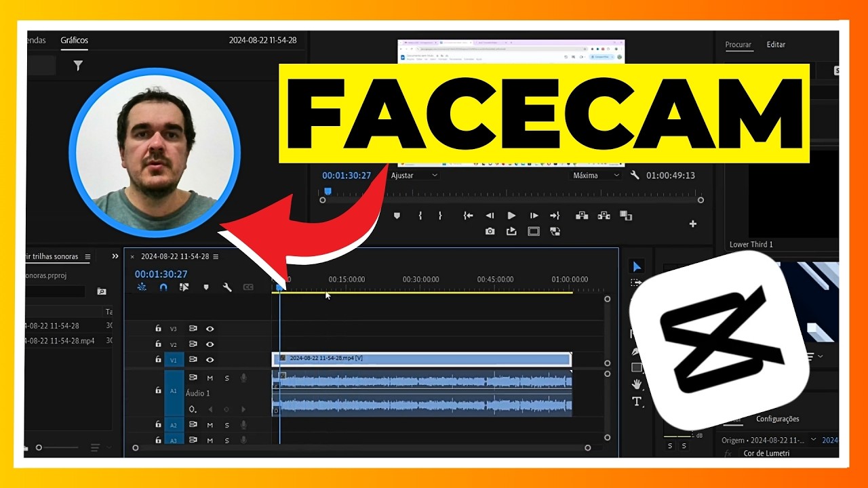Open the Ajustar zoom level dropdown
The image size is (868, 488).
[x=415, y=175]
